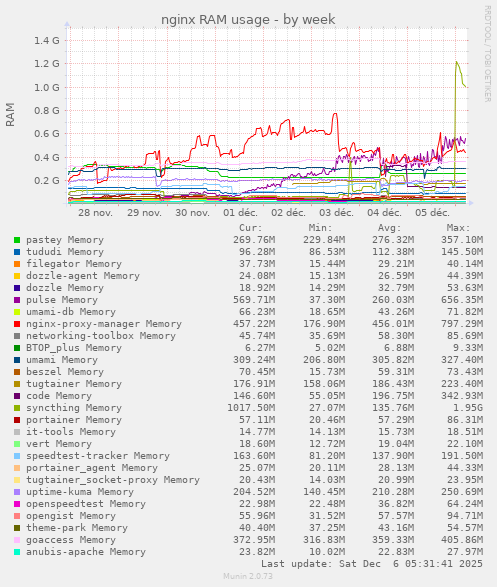Click the 'it-tools Memory' legend label

(x=71, y=432)
